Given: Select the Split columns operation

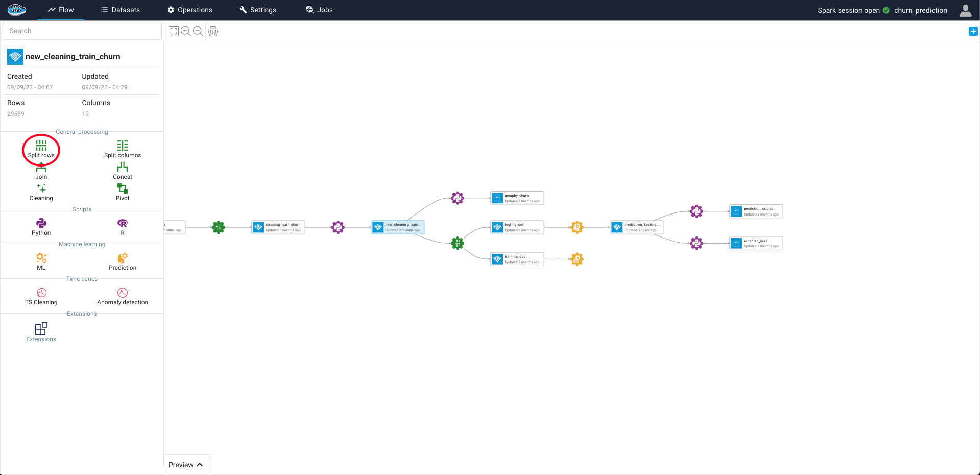Looking at the screenshot, I should (x=122, y=148).
